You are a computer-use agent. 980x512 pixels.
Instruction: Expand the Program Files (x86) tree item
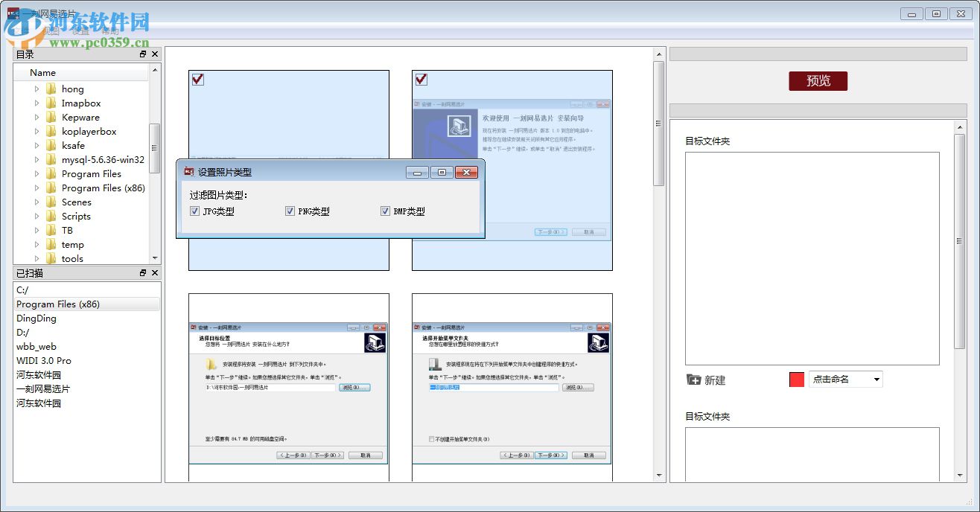tap(36, 188)
